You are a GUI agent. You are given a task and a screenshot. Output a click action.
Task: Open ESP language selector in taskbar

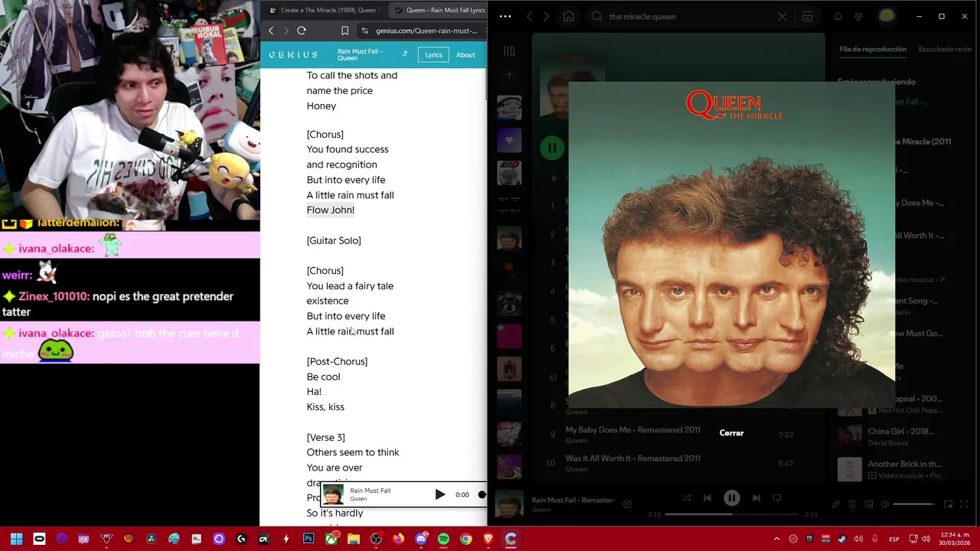point(894,539)
